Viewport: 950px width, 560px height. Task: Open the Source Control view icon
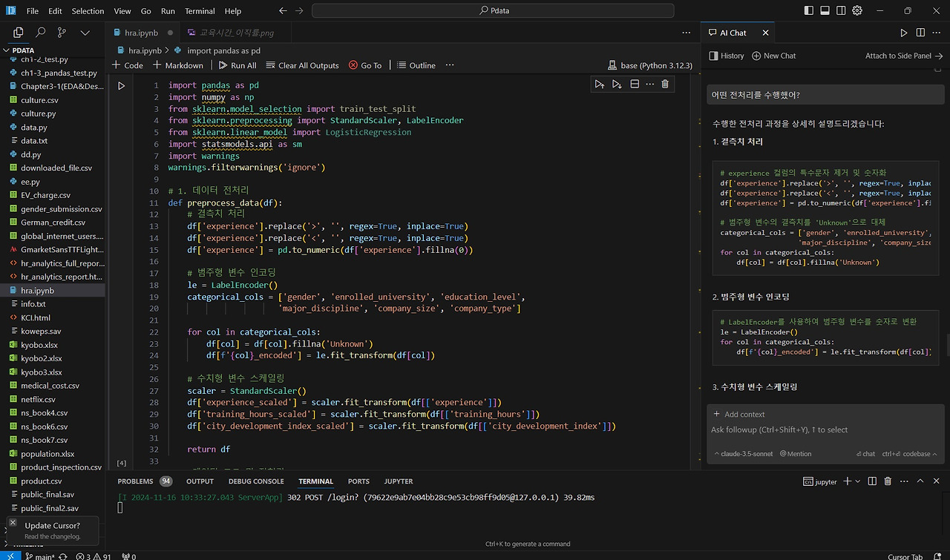[62, 33]
